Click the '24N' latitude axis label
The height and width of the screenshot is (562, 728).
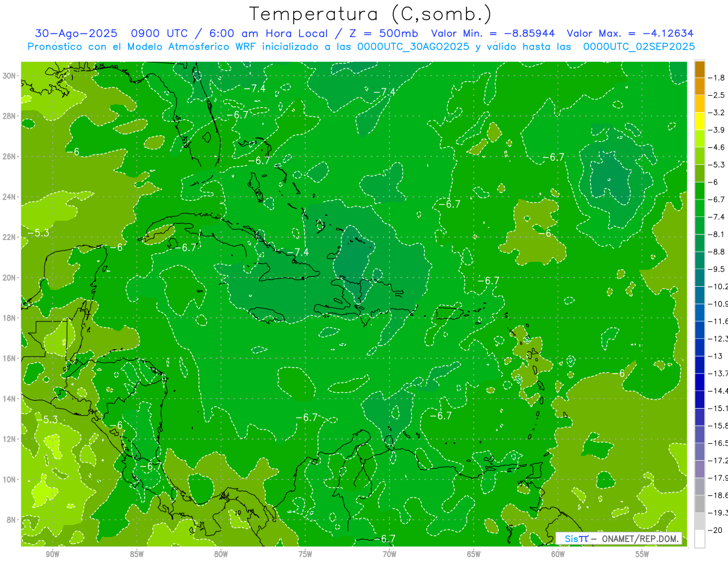(x=10, y=197)
